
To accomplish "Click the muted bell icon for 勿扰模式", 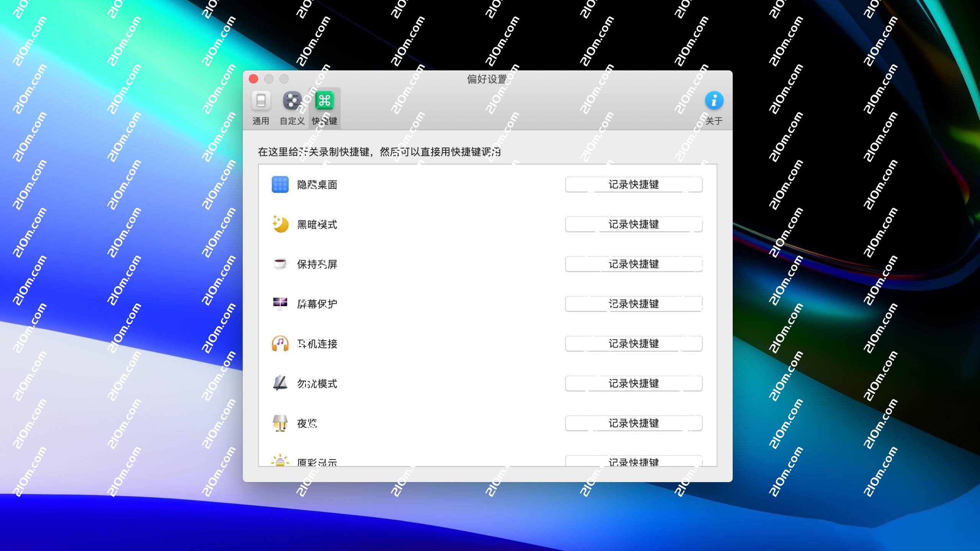I will (280, 383).
